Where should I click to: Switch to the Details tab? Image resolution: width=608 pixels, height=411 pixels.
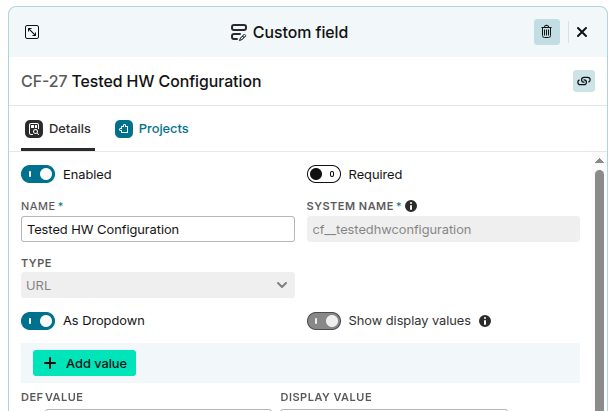click(x=58, y=129)
